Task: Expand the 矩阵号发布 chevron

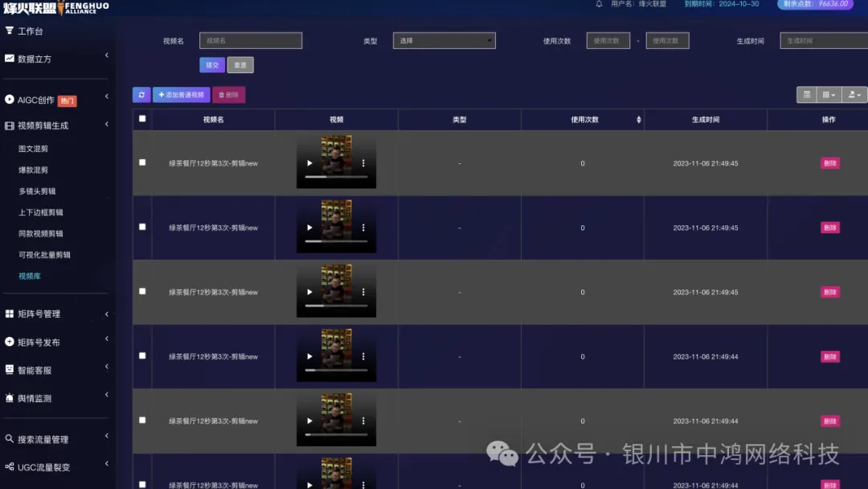Action: [x=106, y=339]
